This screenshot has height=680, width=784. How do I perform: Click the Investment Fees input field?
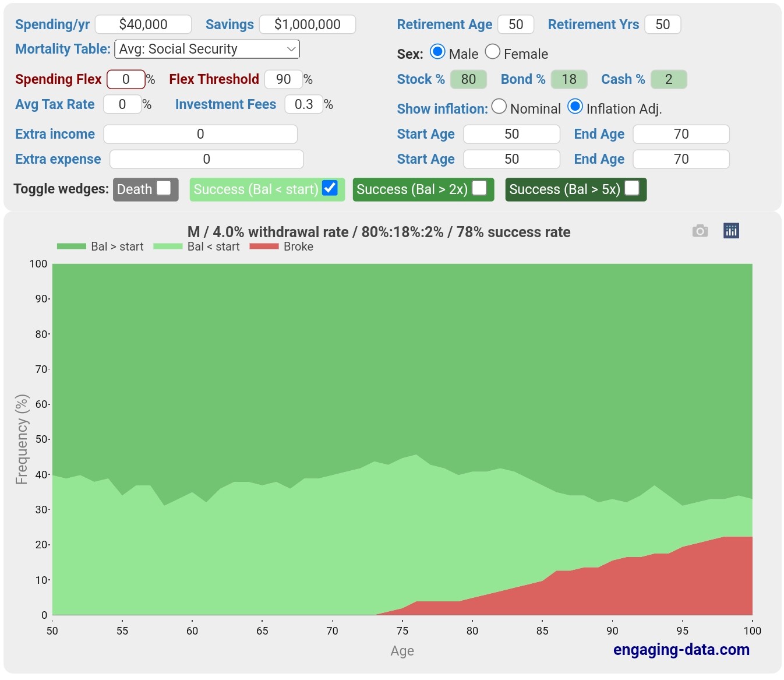pyautogui.click(x=303, y=104)
